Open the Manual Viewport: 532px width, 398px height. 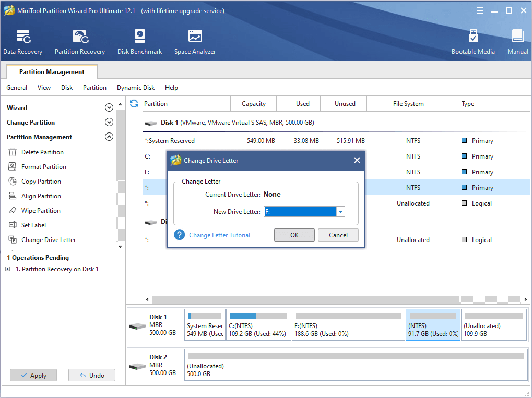click(518, 42)
